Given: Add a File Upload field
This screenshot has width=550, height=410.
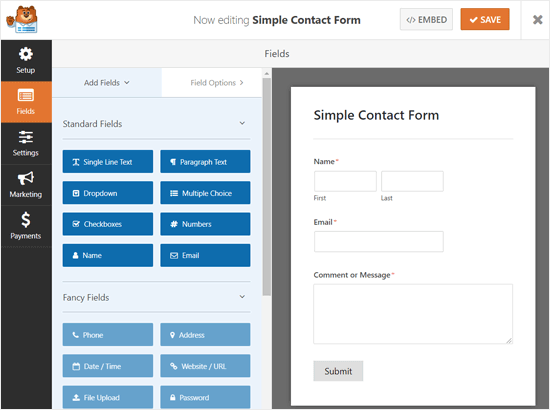Looking at the screenshot, I should click(x=108, y=397).
